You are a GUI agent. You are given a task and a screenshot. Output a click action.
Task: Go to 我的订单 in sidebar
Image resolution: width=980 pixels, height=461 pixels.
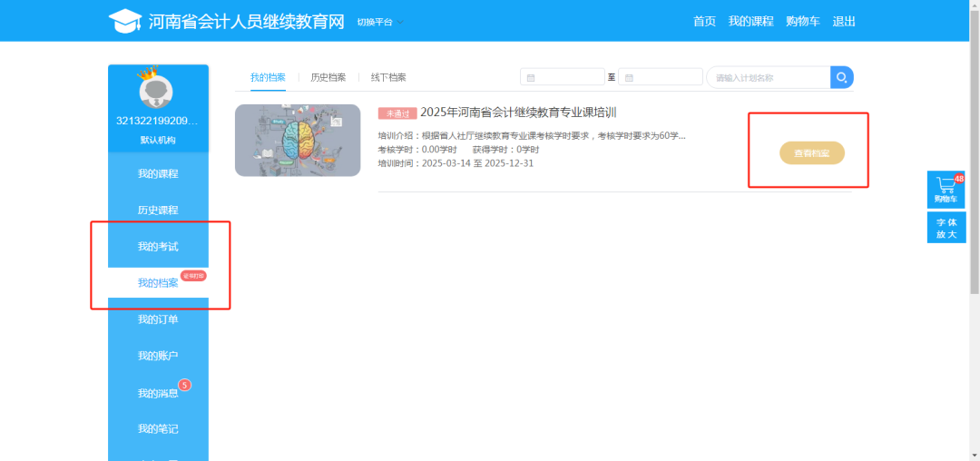(x=158, y=319)
